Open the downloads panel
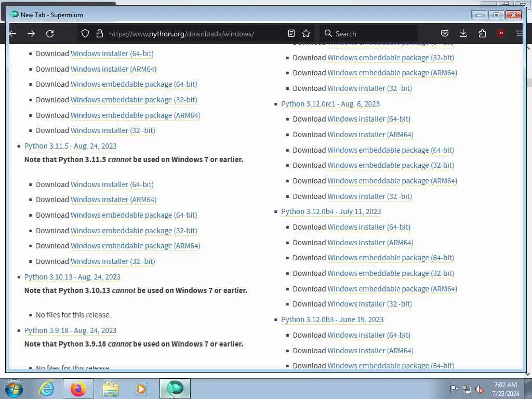The width and height of the screenshot is (532, 399). (x=463, y=33)
